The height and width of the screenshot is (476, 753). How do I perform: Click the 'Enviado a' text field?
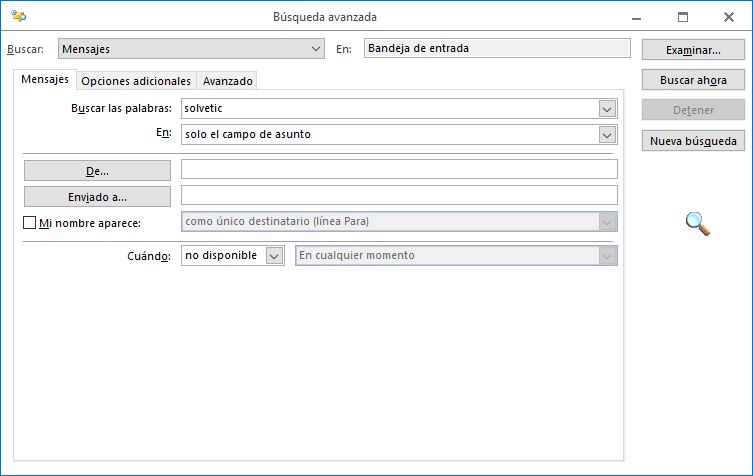(399, 196)
